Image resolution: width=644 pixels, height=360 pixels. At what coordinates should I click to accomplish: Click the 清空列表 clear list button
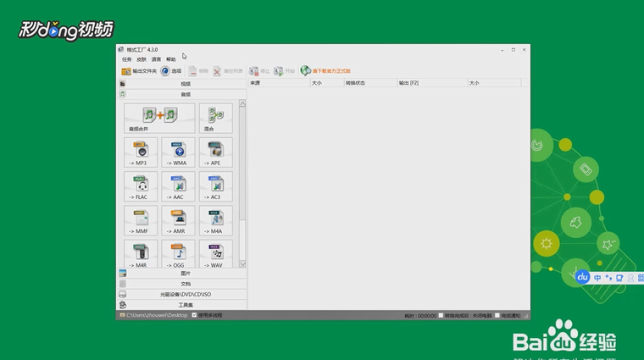[228, 71]
